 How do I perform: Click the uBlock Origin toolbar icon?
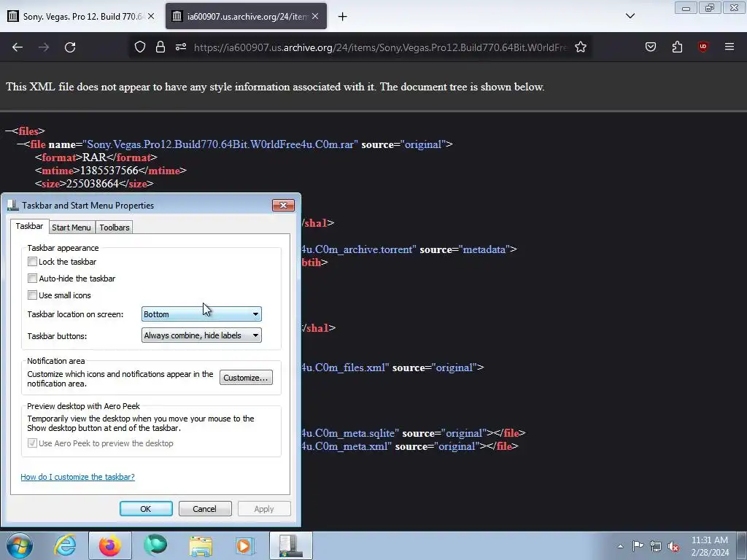[x=703, y=47]
